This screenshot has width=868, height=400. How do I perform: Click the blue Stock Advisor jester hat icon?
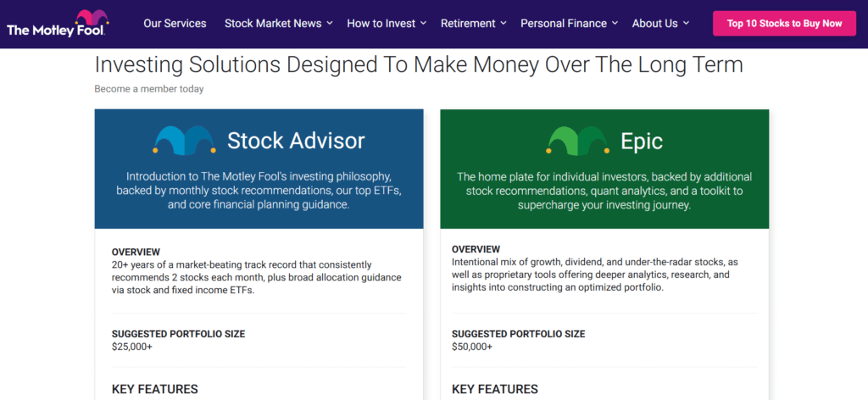(184, 141)
